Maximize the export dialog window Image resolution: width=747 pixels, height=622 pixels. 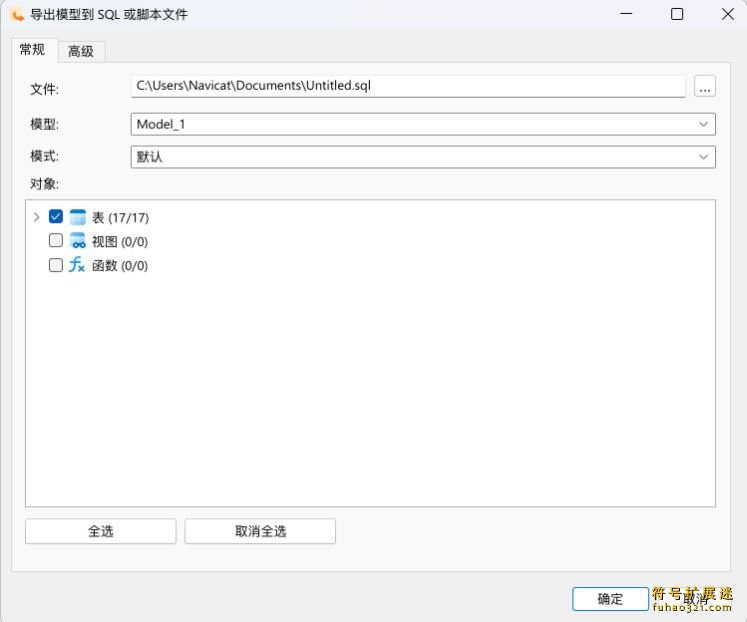(x=677, y=14)
